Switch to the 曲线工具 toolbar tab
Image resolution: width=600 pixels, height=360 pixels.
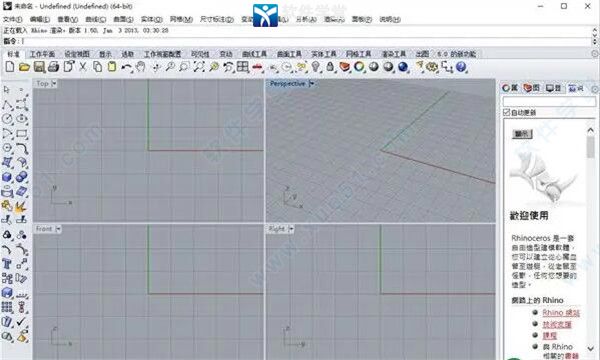(x=254, y=54)
